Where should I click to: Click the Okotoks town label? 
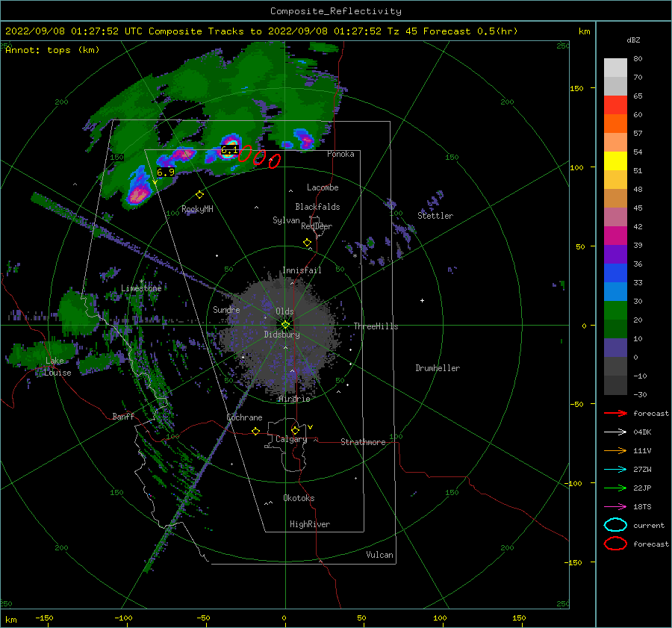(x=299, y=498)
